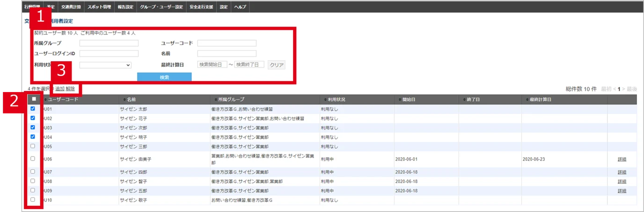Click the 検索開始日 date field
This screenshot has width=644, height=212.
click(212, 64)
